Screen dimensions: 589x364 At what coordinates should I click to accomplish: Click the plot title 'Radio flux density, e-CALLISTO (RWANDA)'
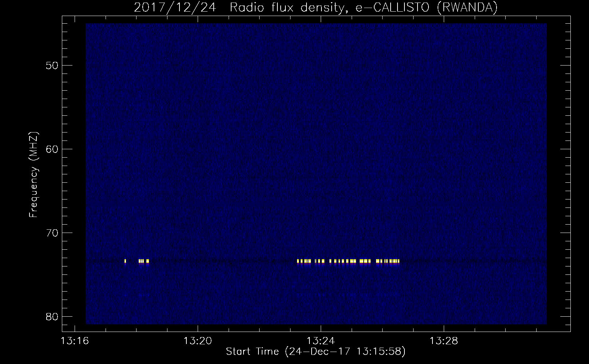coord(364,7)
